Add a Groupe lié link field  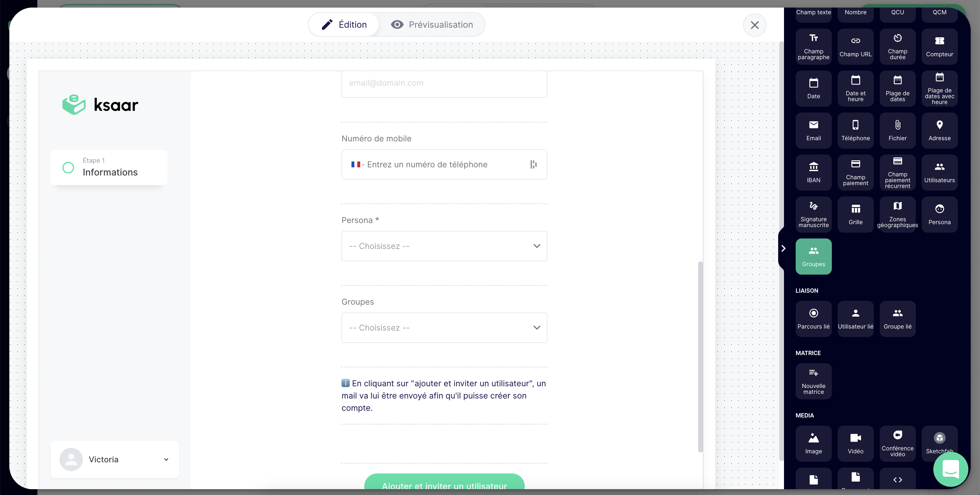897,319
